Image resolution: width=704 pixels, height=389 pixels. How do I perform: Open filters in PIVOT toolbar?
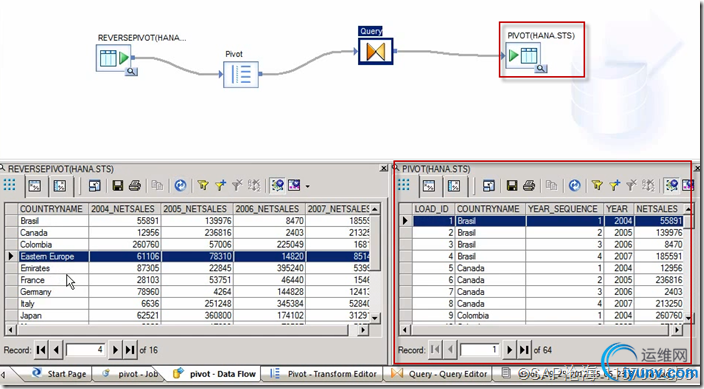[x=597, y=186]
